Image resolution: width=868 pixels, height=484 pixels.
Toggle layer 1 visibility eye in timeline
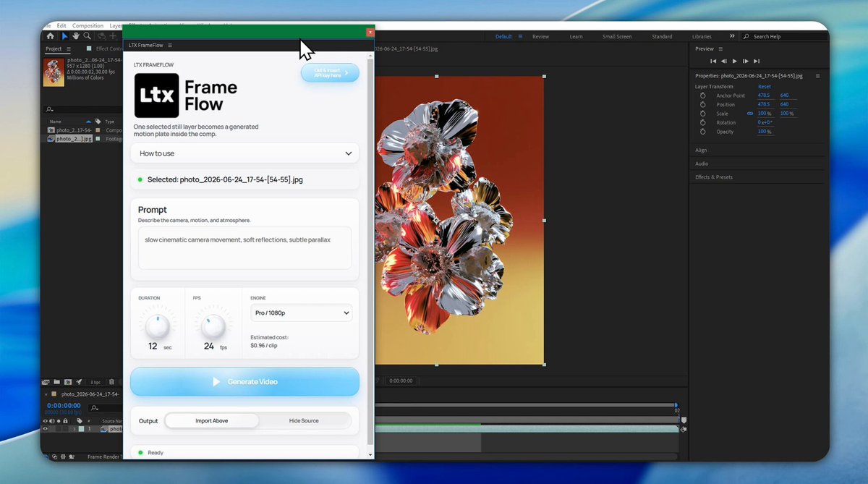coord(45,429)
